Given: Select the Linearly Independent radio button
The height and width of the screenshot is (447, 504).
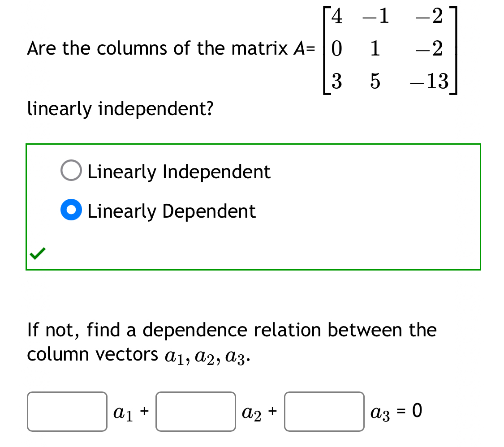Looking at the screenshot, I should click(71, 170).
